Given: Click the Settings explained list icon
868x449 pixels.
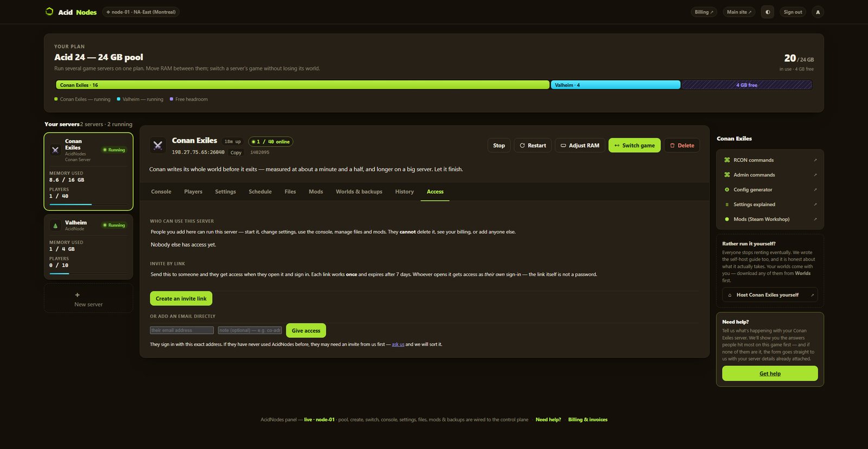Looking at the screenshot, I should click(x=727, y=205).
